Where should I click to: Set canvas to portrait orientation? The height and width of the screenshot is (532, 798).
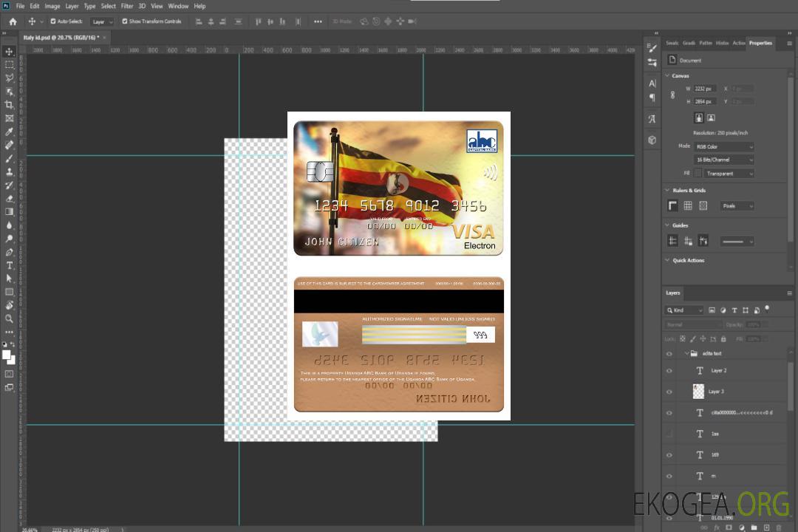click(x=699, y=118)
